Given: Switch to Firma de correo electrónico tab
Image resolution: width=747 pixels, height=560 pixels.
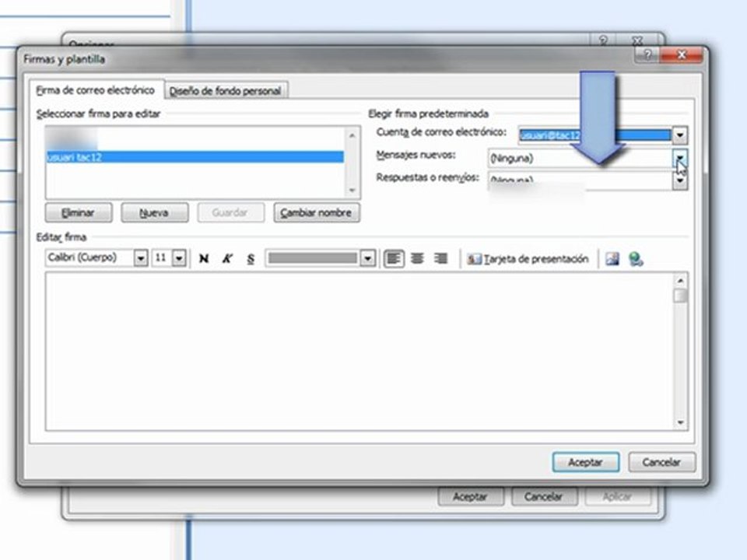Looking at the screenshot, I should click(x=96, y=90).
